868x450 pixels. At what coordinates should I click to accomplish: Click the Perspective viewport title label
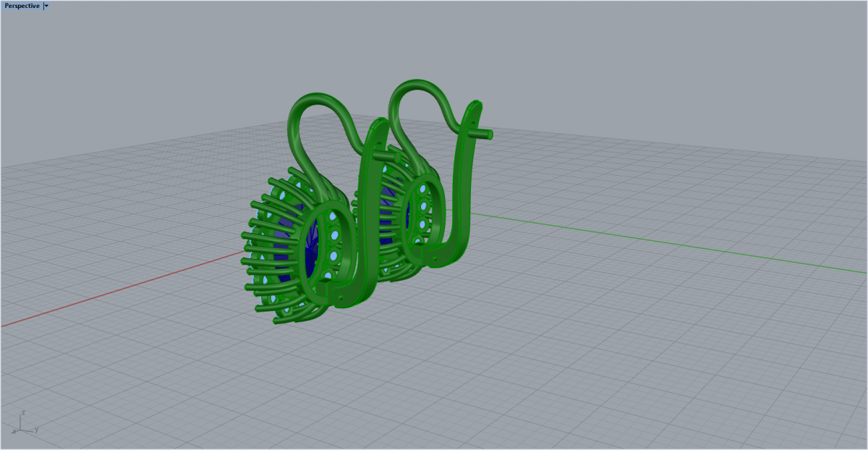pyautogui.click(x=22, y=6)
